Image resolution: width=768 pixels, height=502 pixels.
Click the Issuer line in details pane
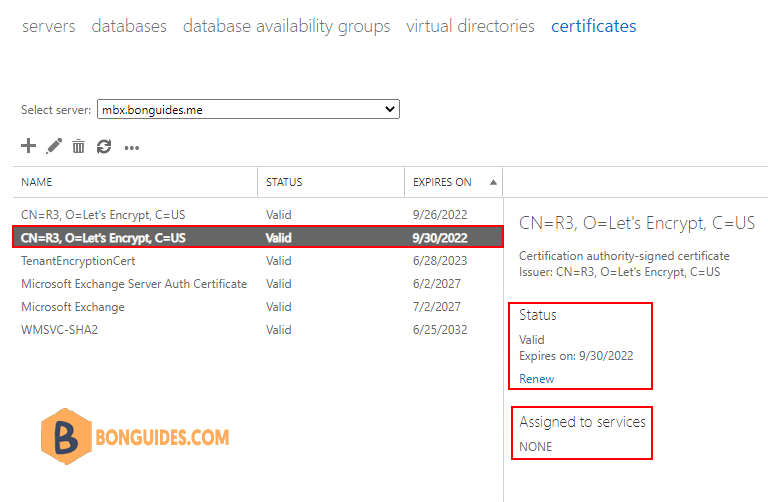coord(620,272)
